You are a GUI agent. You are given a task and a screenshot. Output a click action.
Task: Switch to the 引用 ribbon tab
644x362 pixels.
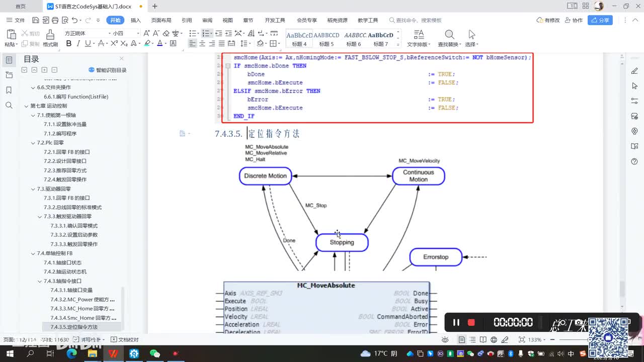click(187, 20)
